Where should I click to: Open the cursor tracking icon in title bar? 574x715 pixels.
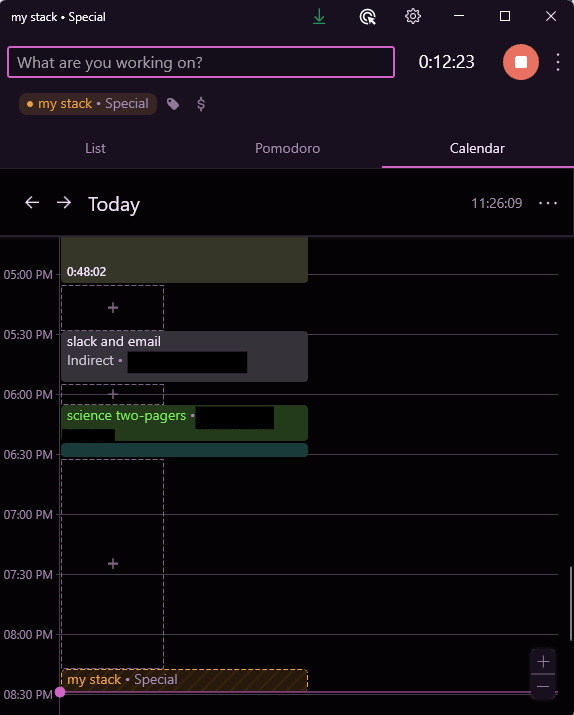367,17
